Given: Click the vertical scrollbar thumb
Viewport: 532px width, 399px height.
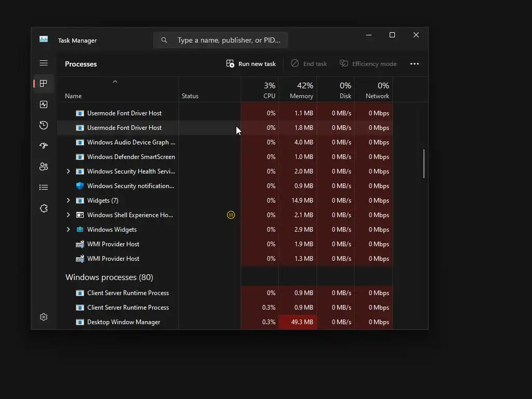Looking at the screenshot, I should 424,163.
